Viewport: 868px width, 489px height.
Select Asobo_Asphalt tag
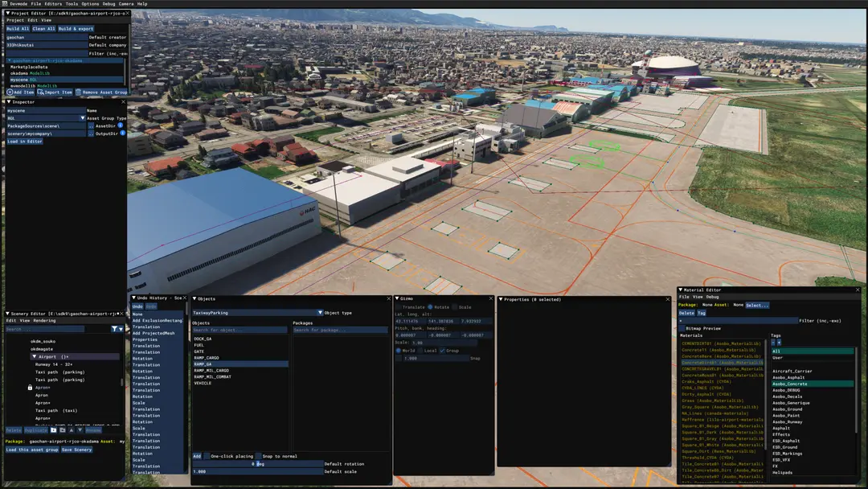788,378
